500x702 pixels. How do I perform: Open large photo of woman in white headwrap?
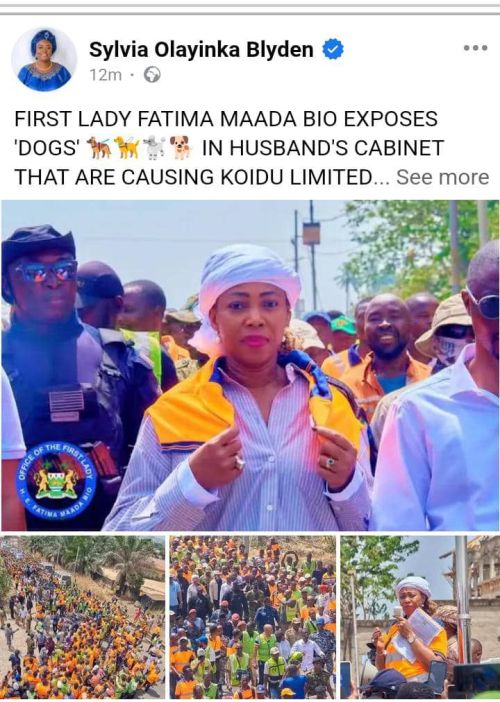click(x=250, y=365)
